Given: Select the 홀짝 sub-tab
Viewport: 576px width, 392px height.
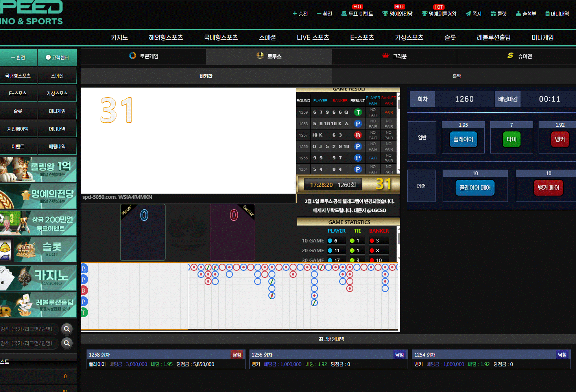Looking at the screenshot, I should (x=456, y=76).
